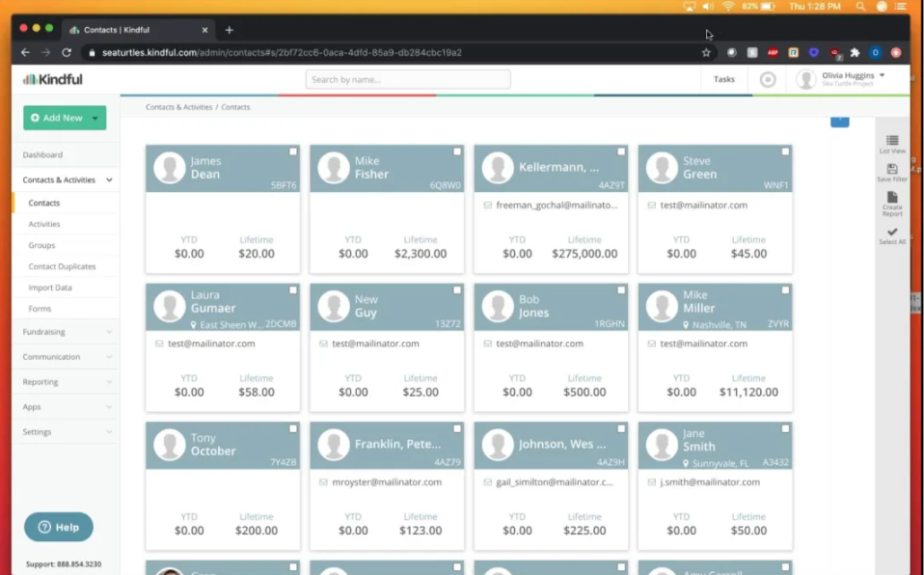Open macOS Spotlight search icon

860,7
